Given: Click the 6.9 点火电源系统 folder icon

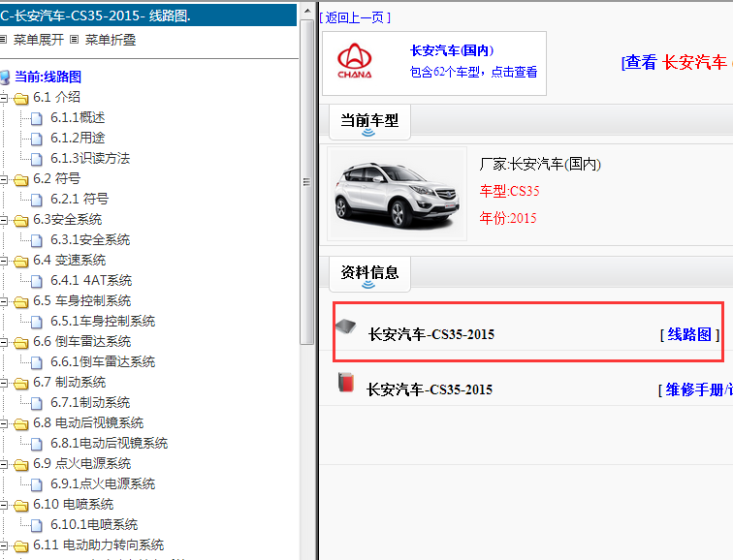Looking at the screenshot, I should (20, 464).
